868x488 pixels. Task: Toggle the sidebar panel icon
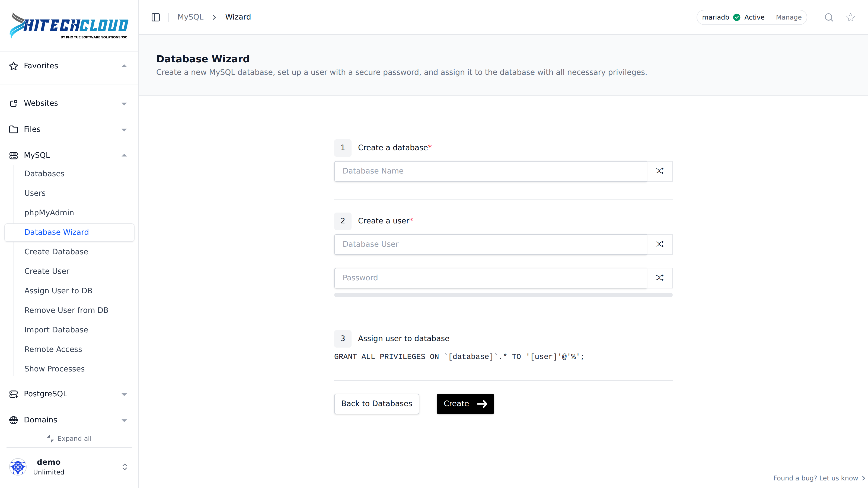pos(155,17)
